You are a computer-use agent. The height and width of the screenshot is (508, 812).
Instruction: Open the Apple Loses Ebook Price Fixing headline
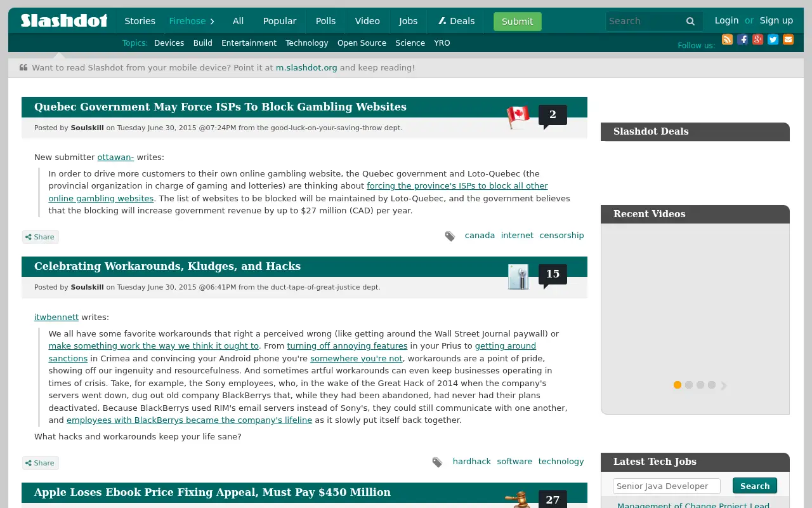(x=213, y=492)
